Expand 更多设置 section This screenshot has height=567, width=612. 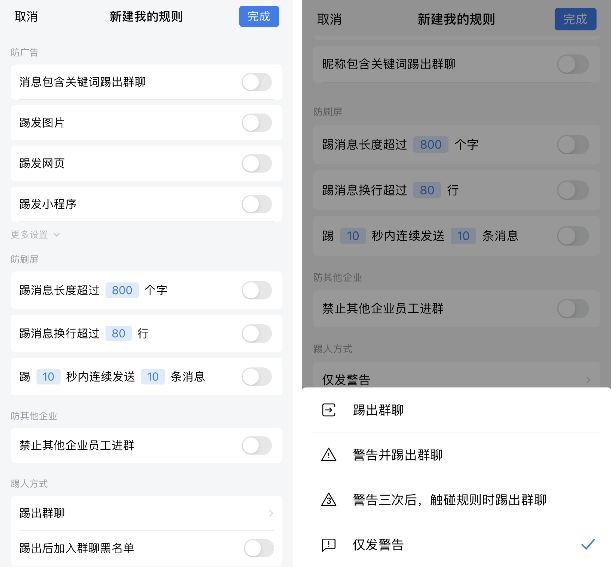coord(35,235)
